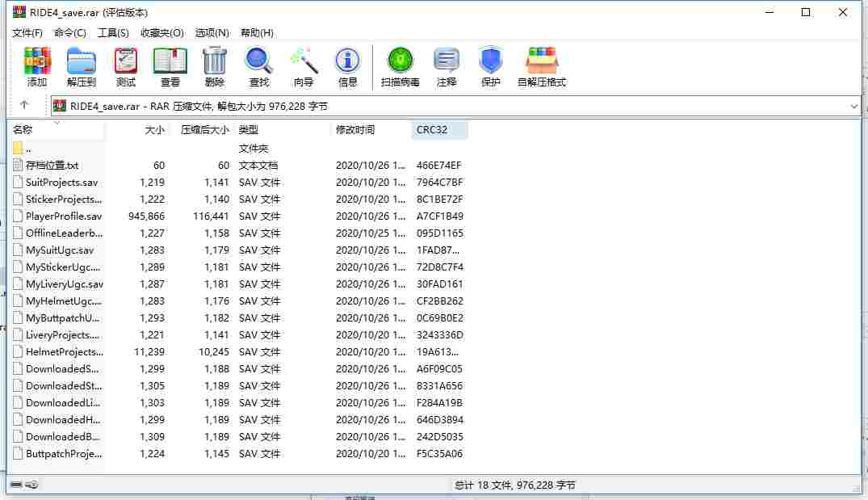Screen dimensions: 868x500
Task: Open the Commands (命令) menu
Action: point(69,32)
